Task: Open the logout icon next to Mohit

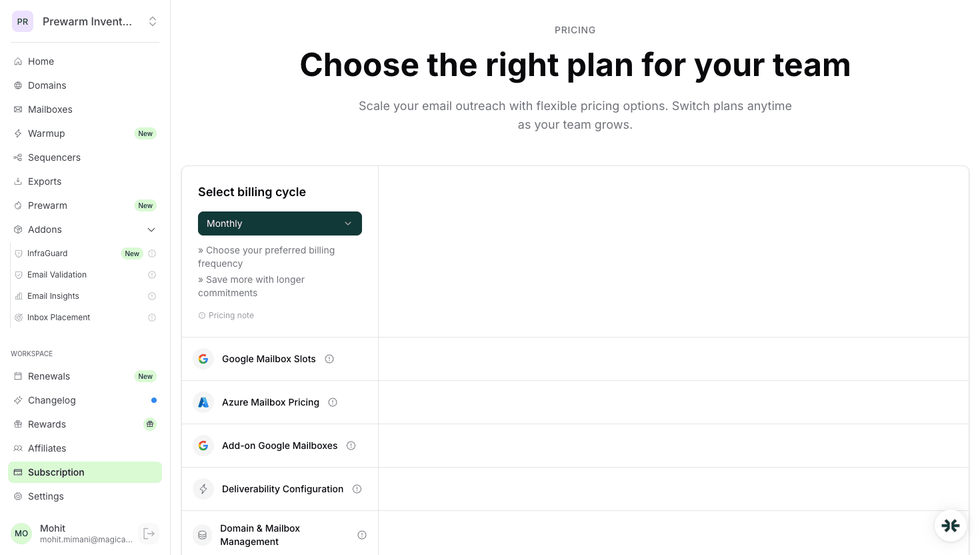Action: [149, 534]
